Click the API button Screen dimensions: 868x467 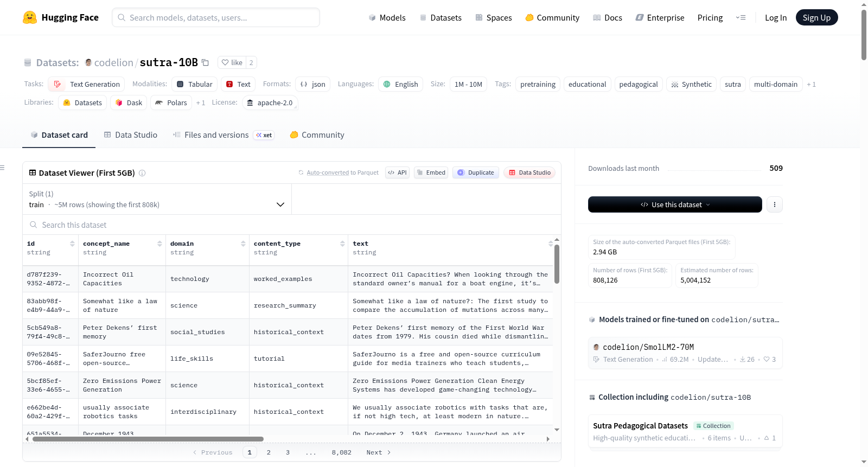[x=397, y=172]
